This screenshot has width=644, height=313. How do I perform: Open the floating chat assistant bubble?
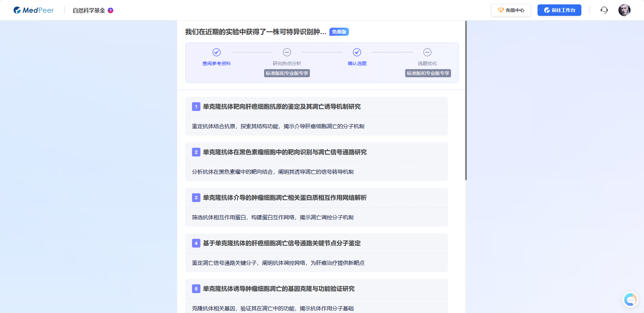coord(630,300)
